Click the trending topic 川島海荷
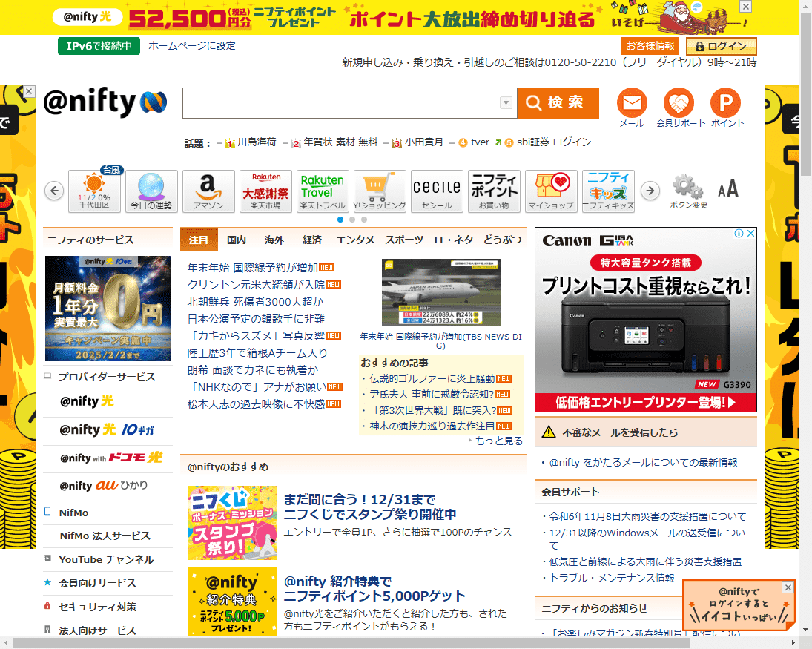 coord(257,142)
